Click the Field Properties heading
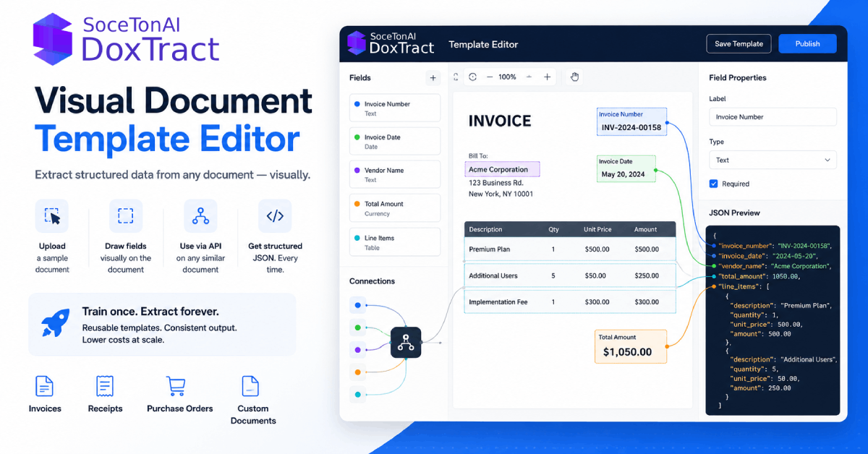Image resolution: width=868 pixels, height=454 pixels. click(737, 77)
